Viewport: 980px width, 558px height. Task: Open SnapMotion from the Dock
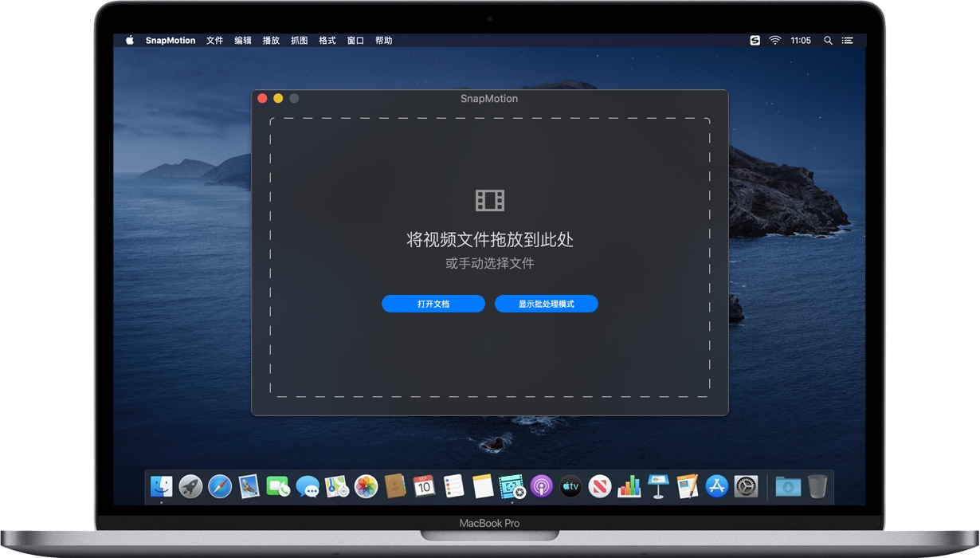click(510, 486)
